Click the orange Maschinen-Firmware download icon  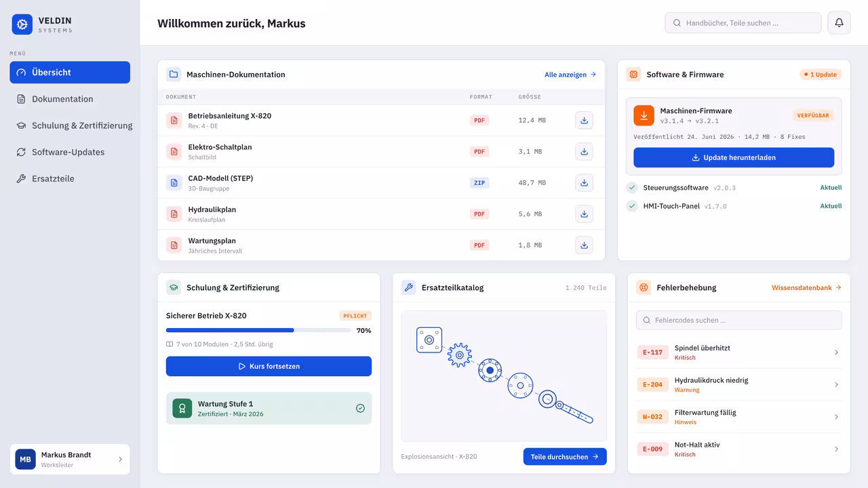tap(644, 115)
